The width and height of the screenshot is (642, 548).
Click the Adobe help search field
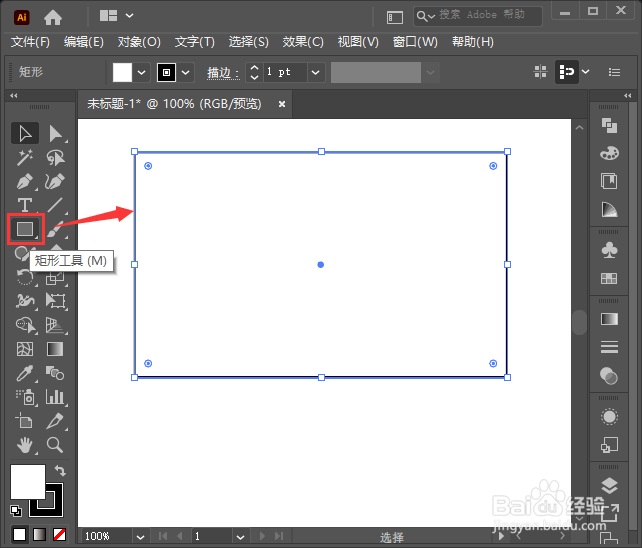[478, 16]
